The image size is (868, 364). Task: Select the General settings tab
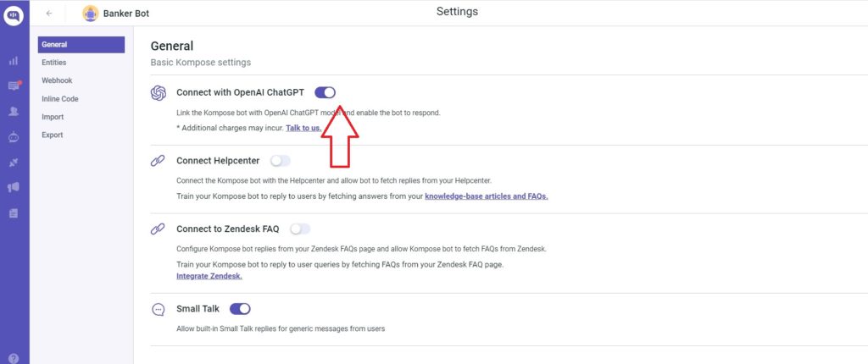(81, 45)
